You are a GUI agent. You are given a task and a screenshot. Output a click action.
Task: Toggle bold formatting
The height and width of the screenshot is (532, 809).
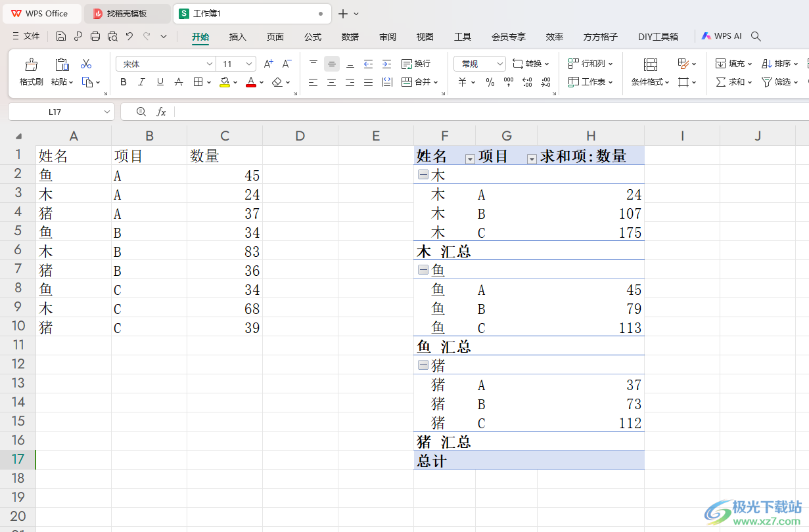click(124, 82)
